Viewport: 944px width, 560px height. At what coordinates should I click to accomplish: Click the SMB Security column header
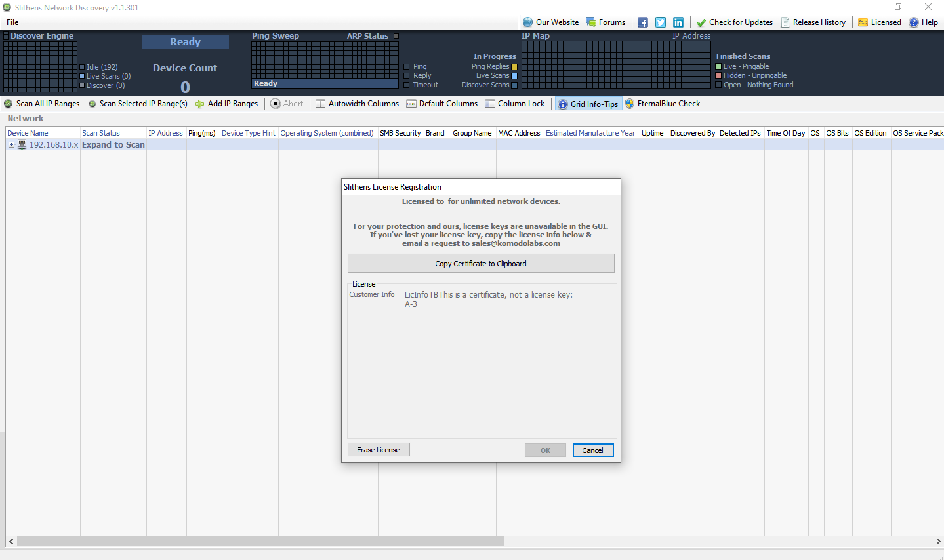[x=401, y=133]
